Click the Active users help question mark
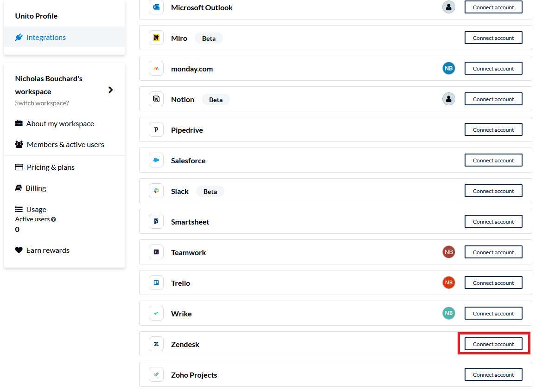The height and width of the screenshot is (392, 536). tap(53, 219)
